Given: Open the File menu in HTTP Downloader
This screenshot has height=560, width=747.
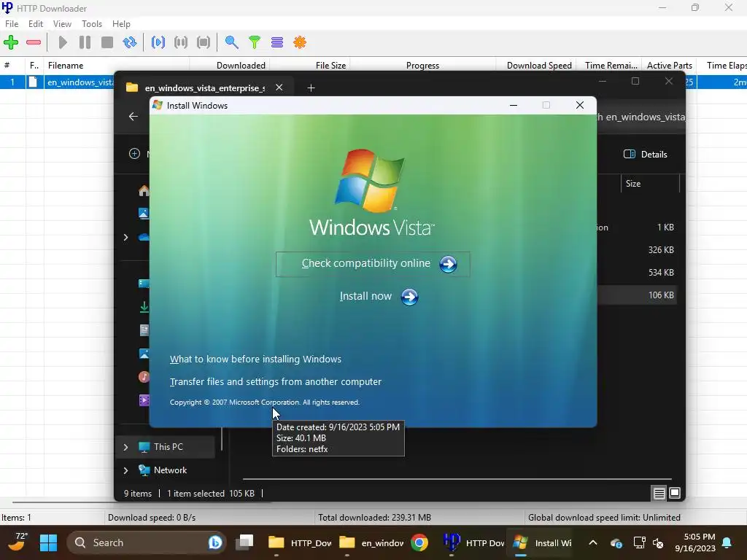Looking at the screenshot, I should pyautogui.click(x=12, y=24).
